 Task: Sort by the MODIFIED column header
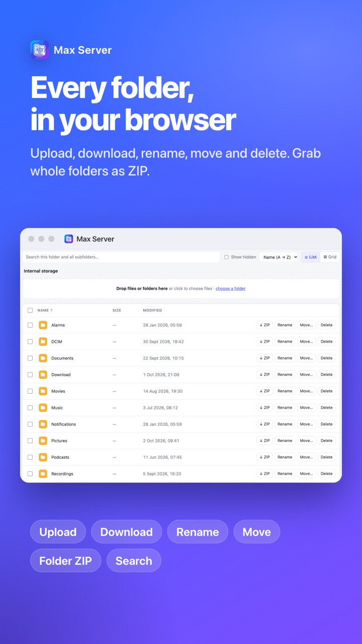click(x=152, y=310)
